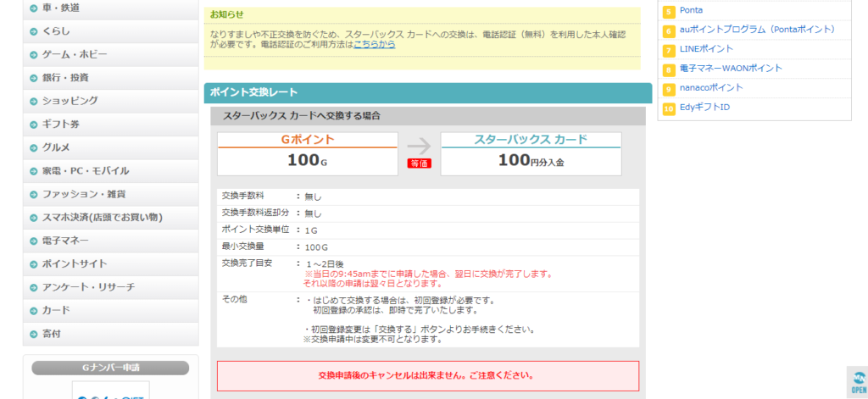Select グルメ from the sidebar
The image size is (868, 399).
coord(111,147)
